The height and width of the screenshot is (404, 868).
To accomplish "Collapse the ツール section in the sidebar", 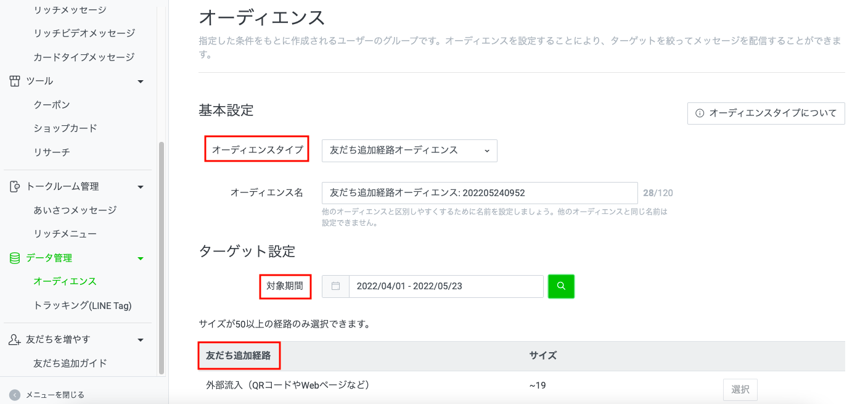I will 141,80.
